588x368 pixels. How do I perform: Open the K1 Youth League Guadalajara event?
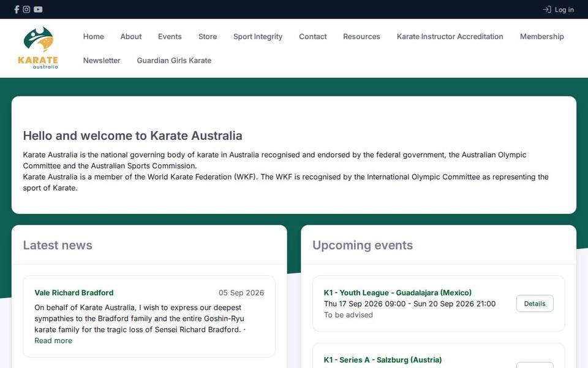click(398, 293)
